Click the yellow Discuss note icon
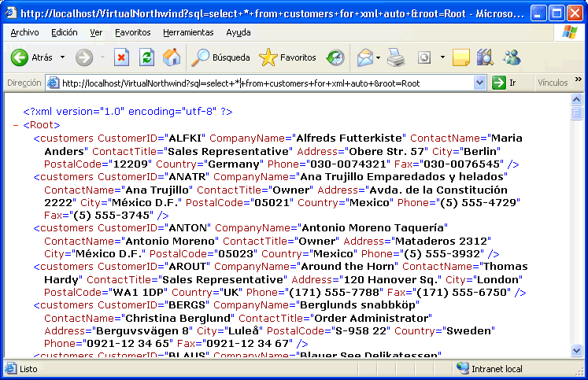Screen dimensions: 588x380 (460, 57)
